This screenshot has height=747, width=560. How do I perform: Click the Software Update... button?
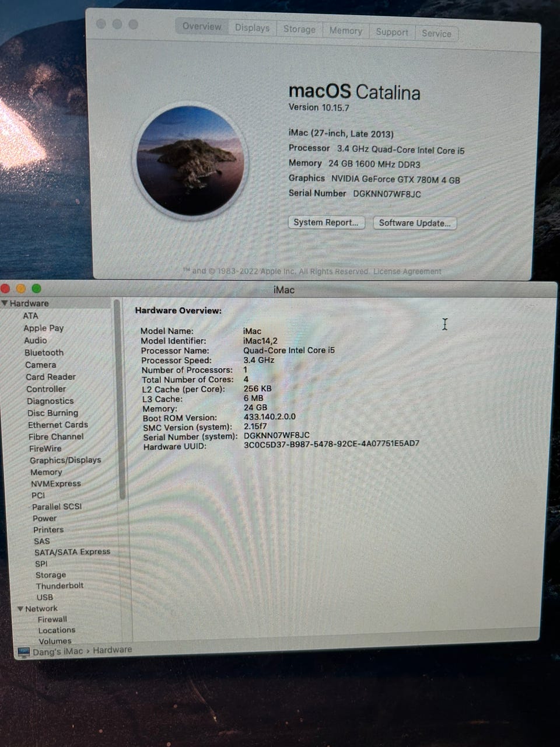pos(415,223)
